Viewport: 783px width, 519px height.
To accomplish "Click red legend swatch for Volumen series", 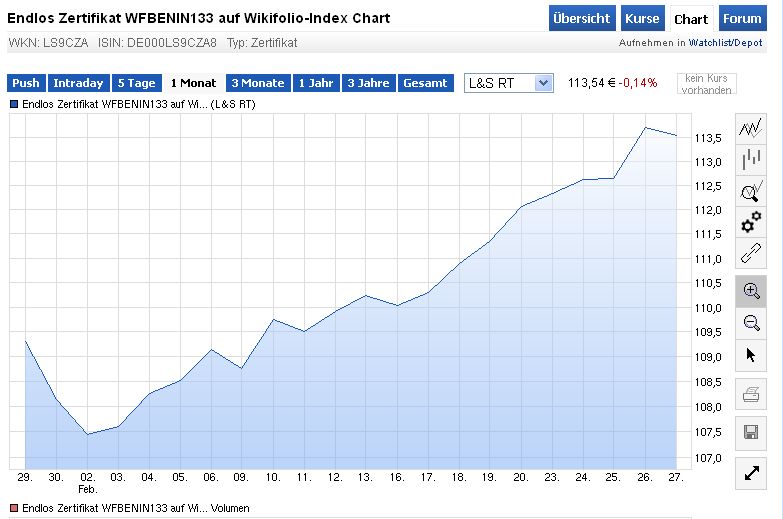I will [14, 508].
